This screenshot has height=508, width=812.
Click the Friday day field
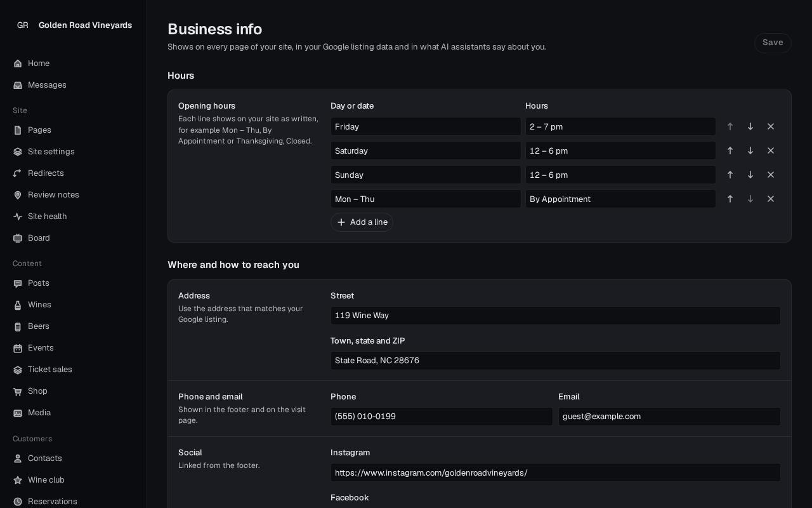(x=426, y=126)
